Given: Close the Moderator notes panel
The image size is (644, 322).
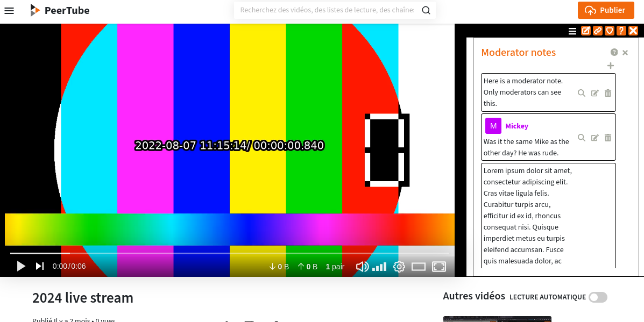Looking at the screenshot, I should pyautogui.click(x=625, y=53).
